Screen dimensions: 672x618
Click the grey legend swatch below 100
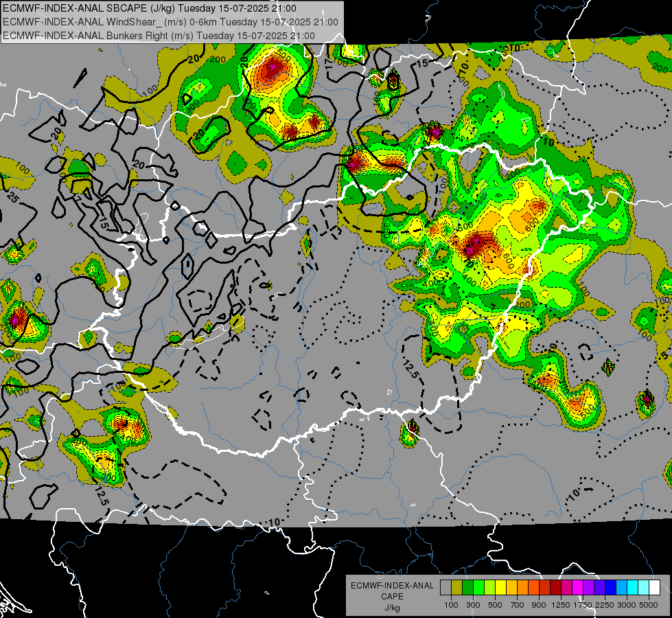coord(445,587)
